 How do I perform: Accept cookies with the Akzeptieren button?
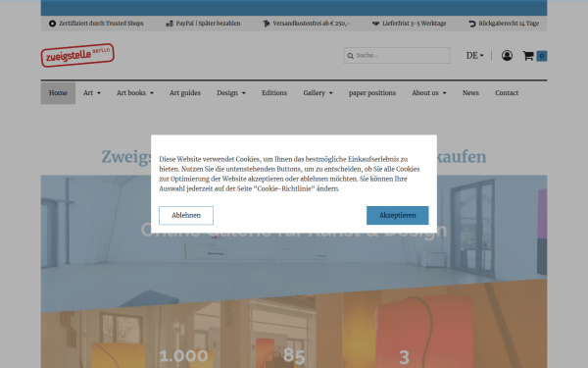pos(398,216)
